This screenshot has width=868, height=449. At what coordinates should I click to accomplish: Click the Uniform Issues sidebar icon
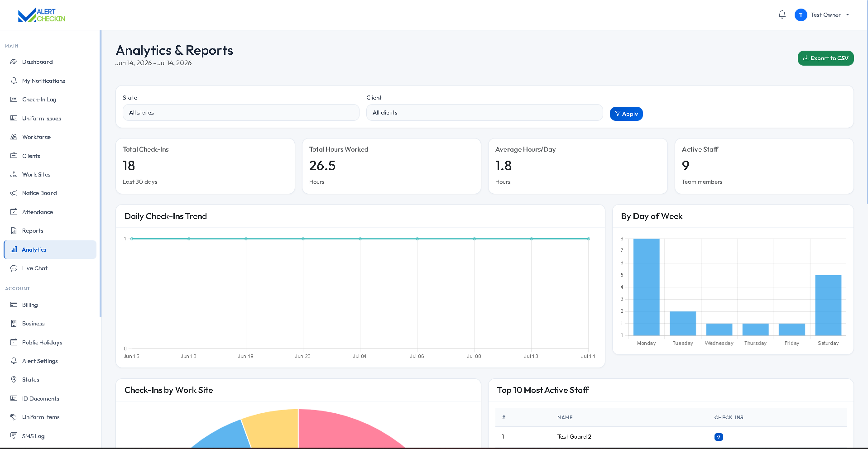tap(14, 118)
